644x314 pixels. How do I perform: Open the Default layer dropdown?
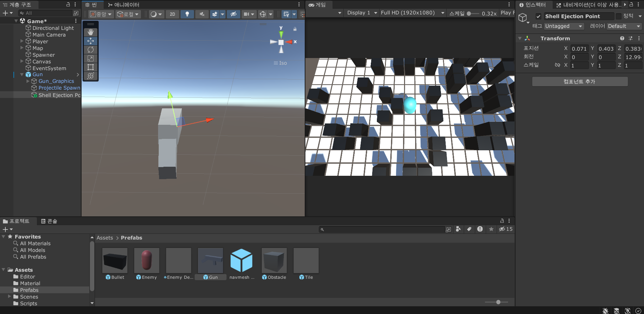(624, 26)
